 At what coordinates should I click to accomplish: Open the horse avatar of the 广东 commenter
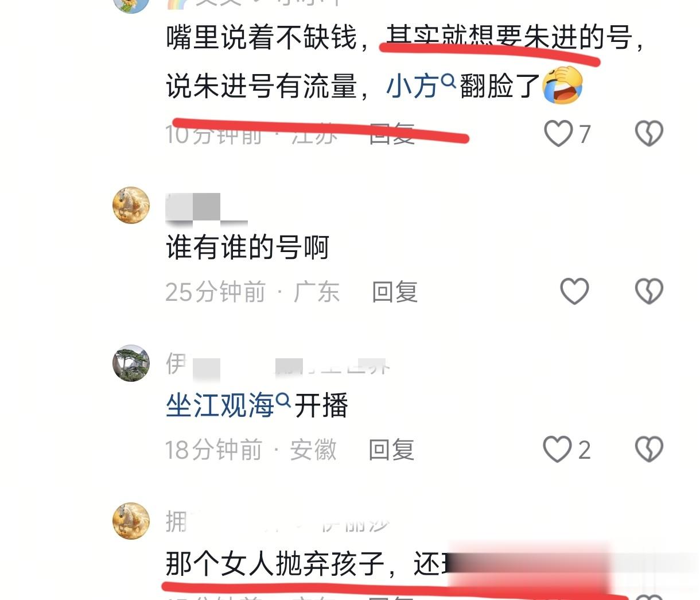click(131, 205)
